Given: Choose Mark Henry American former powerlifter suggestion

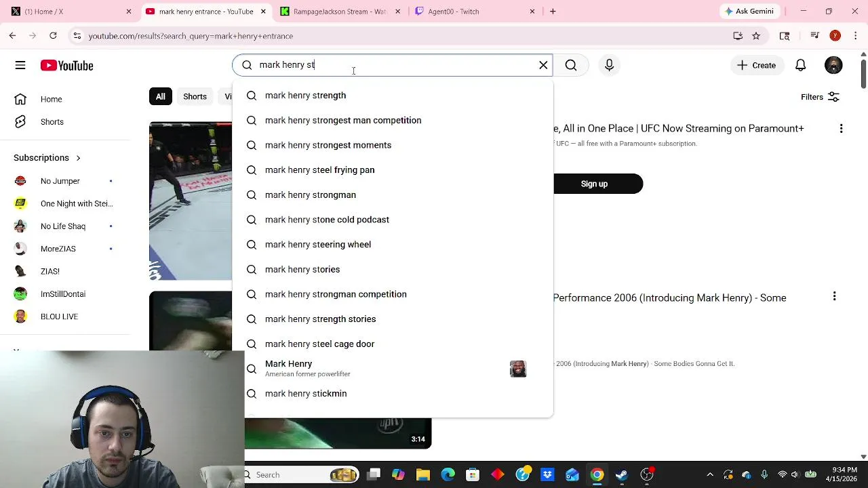Looking at the screenshot, I should 393,369.
